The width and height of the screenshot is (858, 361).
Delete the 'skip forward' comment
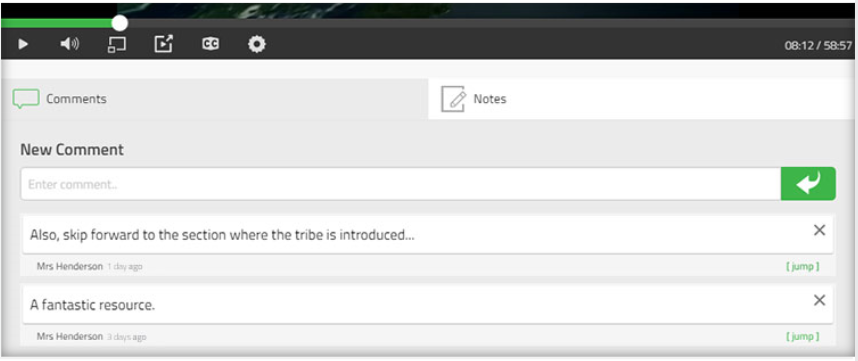click(819, 230)
